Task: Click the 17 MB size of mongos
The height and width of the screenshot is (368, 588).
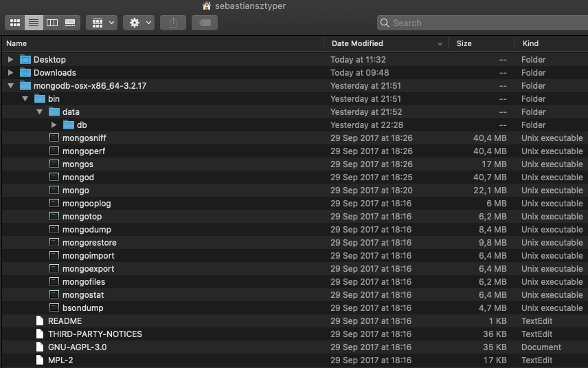Action: coord(494,164)
